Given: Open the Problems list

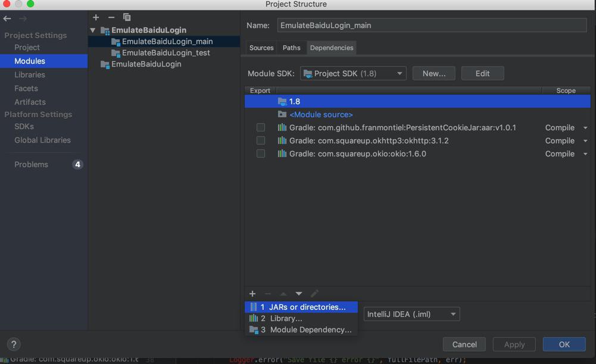Looking at the screenshot, I should pos(31,164).
